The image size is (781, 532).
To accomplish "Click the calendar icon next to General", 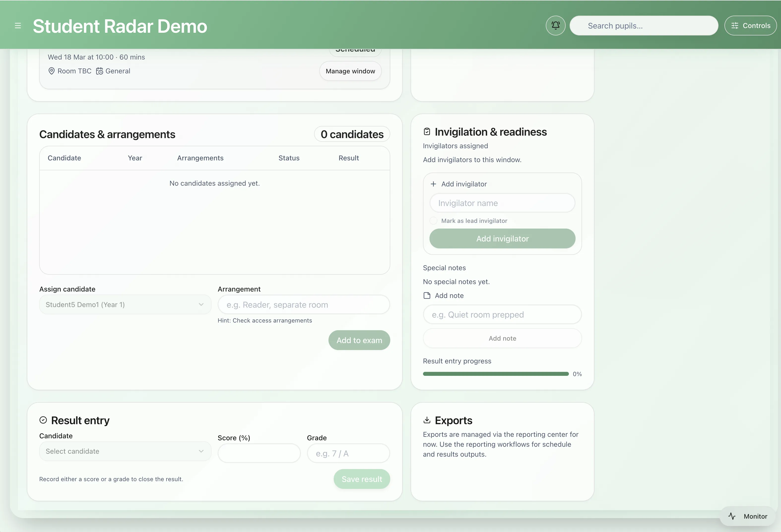I will click(x=99, y=71).
